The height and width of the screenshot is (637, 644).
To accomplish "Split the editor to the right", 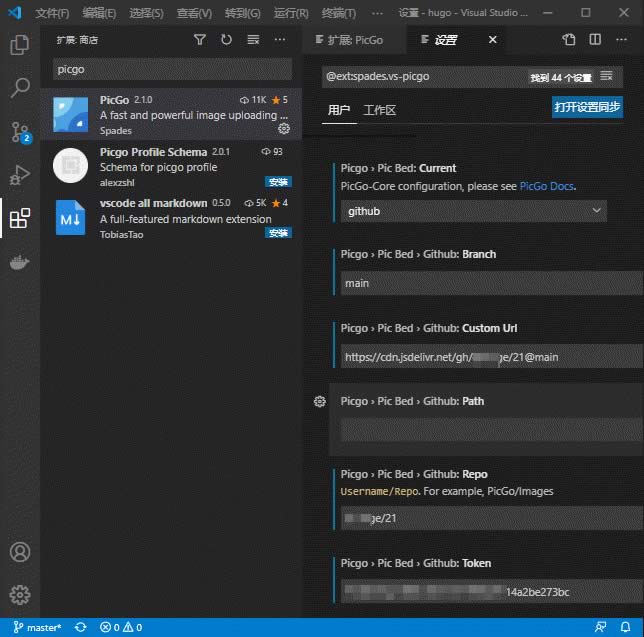I will click(595, 40).
